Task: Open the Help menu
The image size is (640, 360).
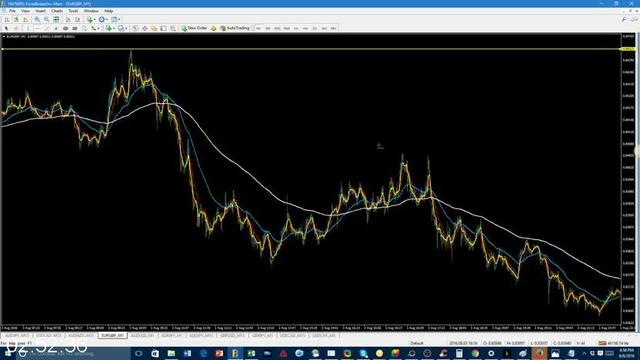Action: click(109, 11)
